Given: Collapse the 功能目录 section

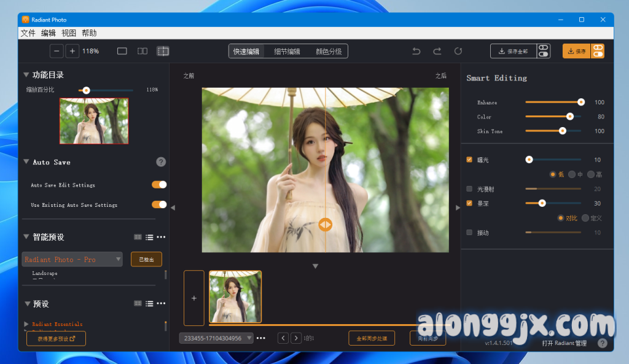Looking at the screenshot, I should 26,75.
